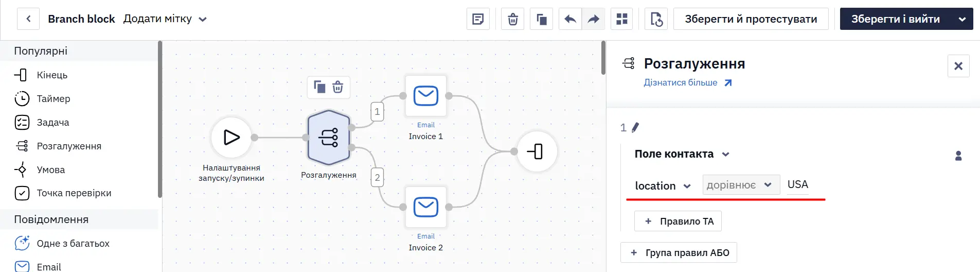Click the USA value input field
The height and width of the screenshot is (272, 980).
point(805,184)
